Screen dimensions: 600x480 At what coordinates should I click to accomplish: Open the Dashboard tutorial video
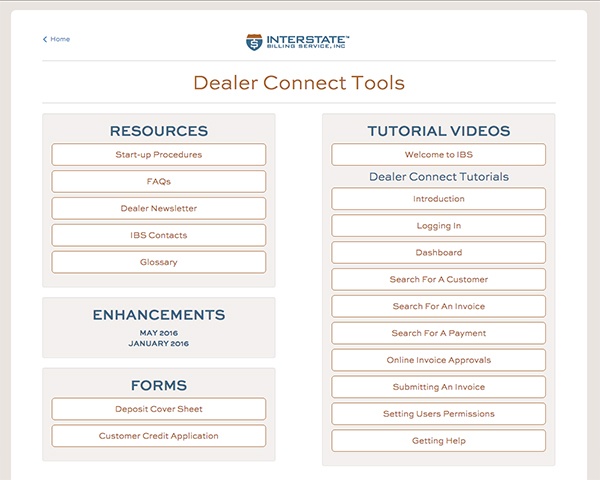439,253
